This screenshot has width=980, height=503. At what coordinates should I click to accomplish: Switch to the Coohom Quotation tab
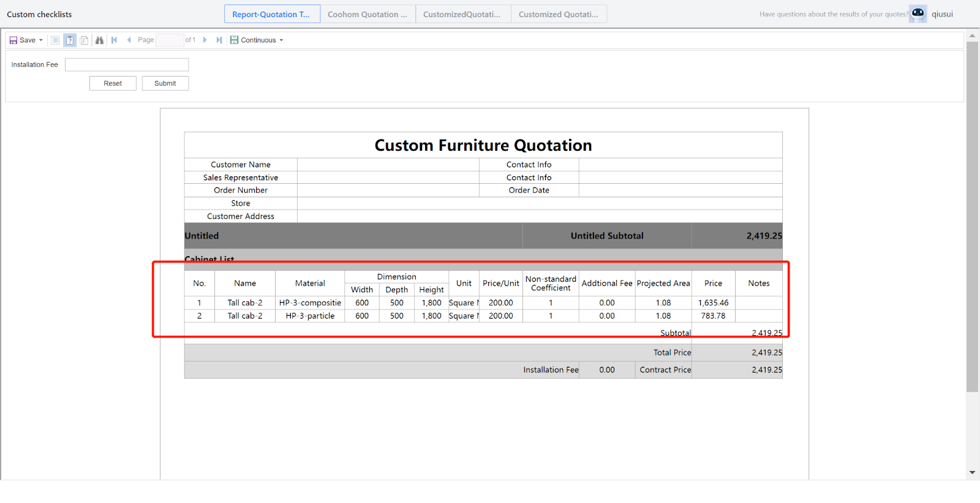[x=367, y=14]
